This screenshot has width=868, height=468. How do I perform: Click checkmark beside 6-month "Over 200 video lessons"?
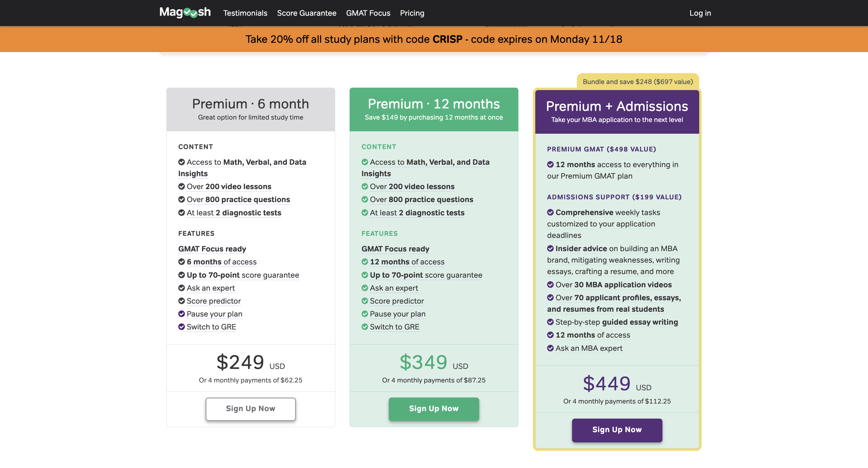181,186
